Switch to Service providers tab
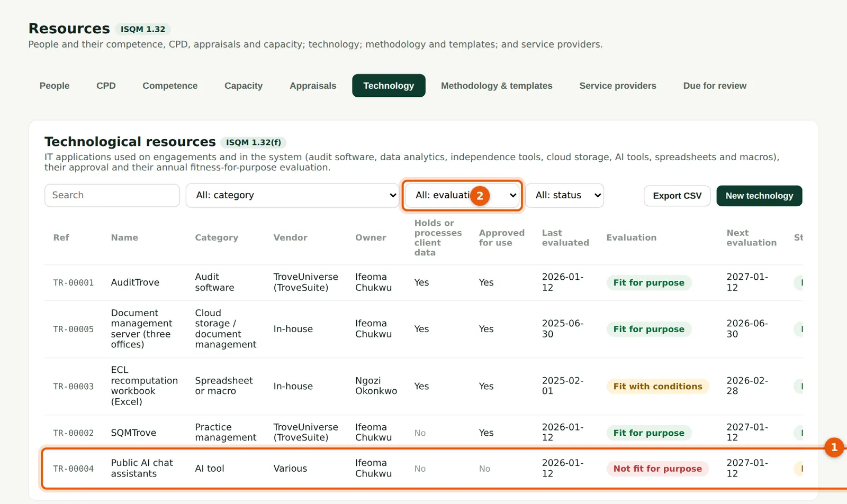Viewport: 847px width, 504px height. pyautogui.click(x=618, y=86)
